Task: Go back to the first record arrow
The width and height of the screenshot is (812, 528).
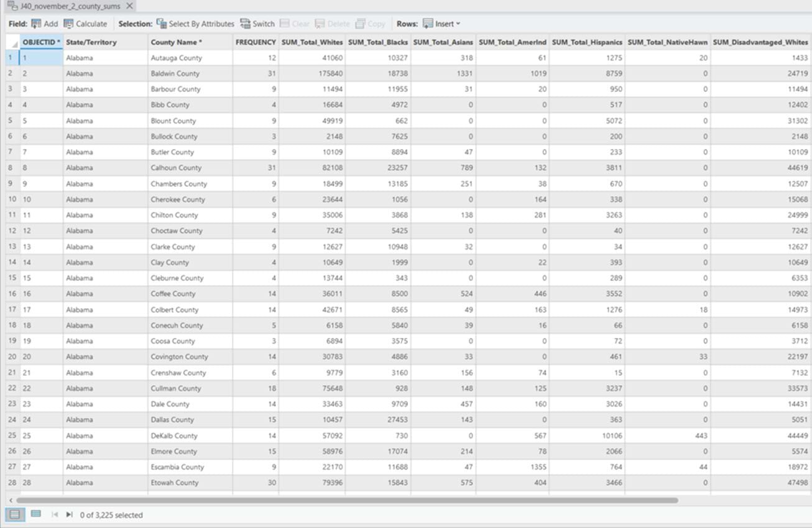Action: tap(55, 514)
